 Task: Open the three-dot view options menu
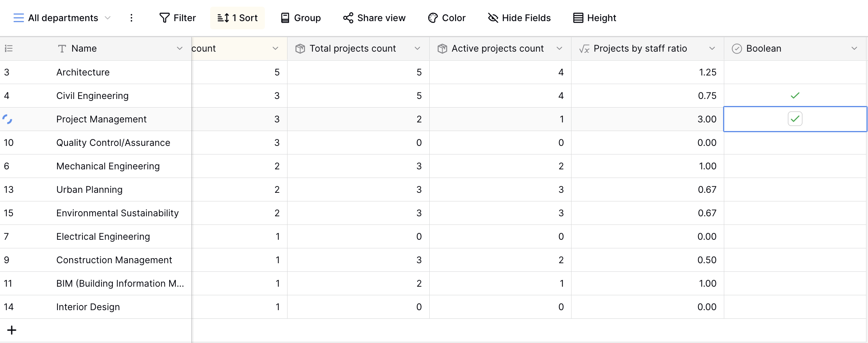tap(131, 18)
